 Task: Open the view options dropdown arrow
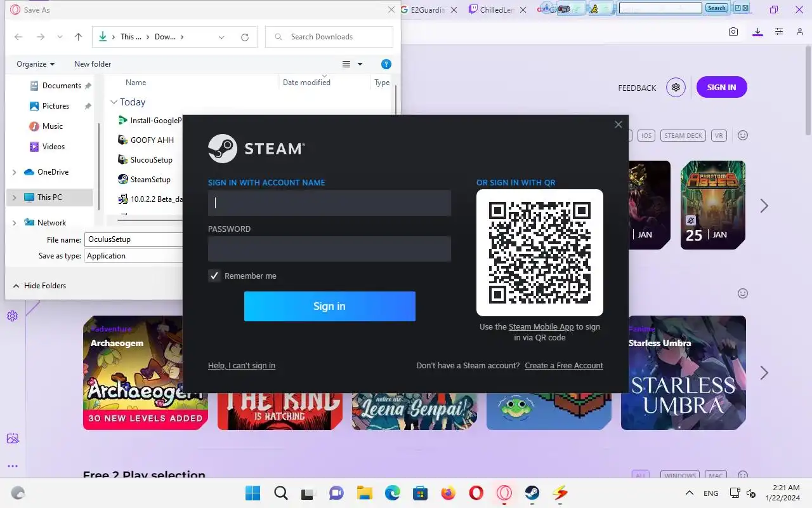[x=360, y=64]
